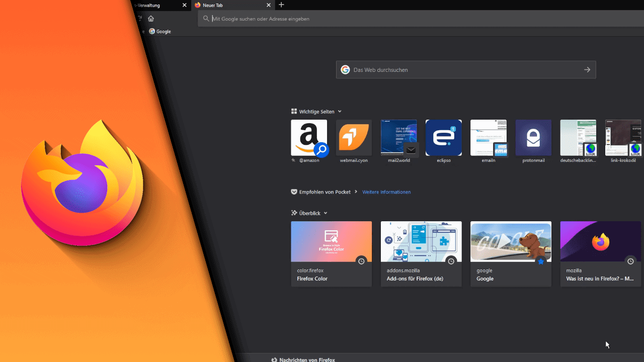Open the Google bookmark in bookmarks bar
644x362 pixels.
click(160, 31)
